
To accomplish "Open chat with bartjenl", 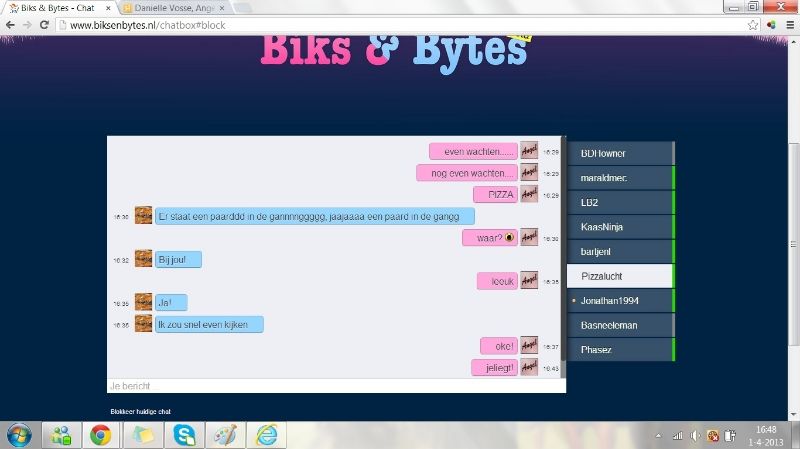I will point(620,252).
